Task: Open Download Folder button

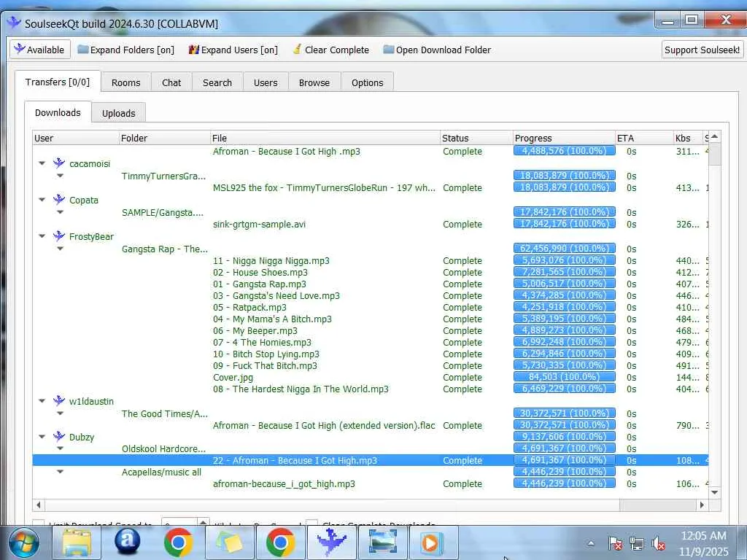Action: (437, 50)
